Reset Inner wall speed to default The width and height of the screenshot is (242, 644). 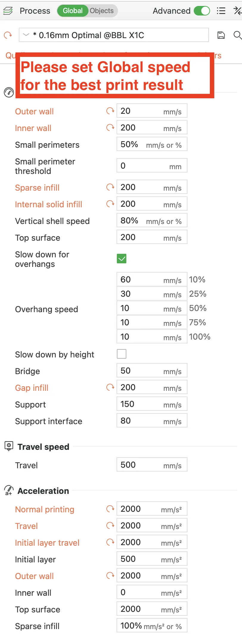tap(110, 127)
